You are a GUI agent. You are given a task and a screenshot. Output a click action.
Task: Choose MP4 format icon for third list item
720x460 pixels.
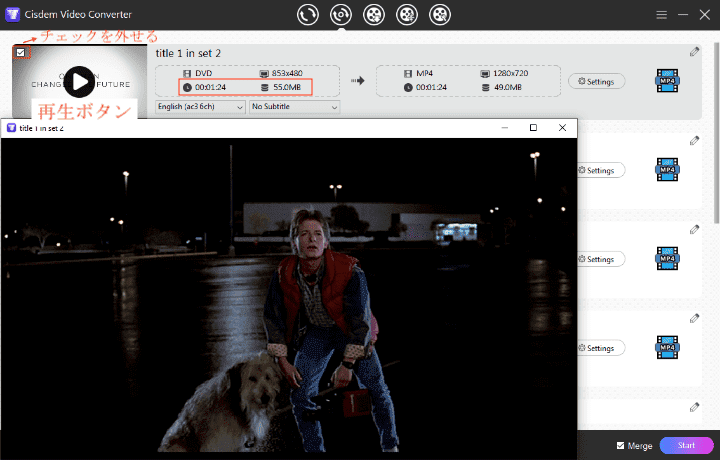coord(667,258)
